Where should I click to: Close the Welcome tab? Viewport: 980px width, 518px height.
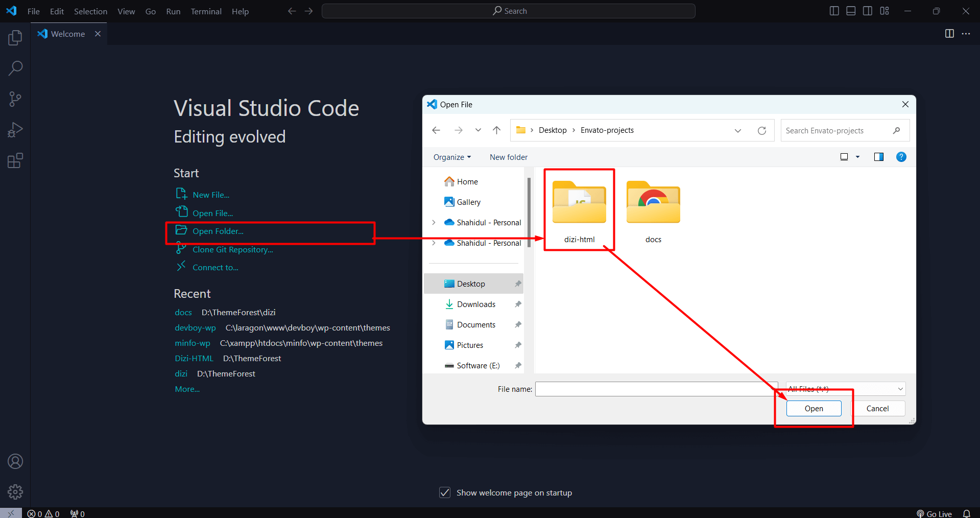pyautogui.click(x=98, y=34)
